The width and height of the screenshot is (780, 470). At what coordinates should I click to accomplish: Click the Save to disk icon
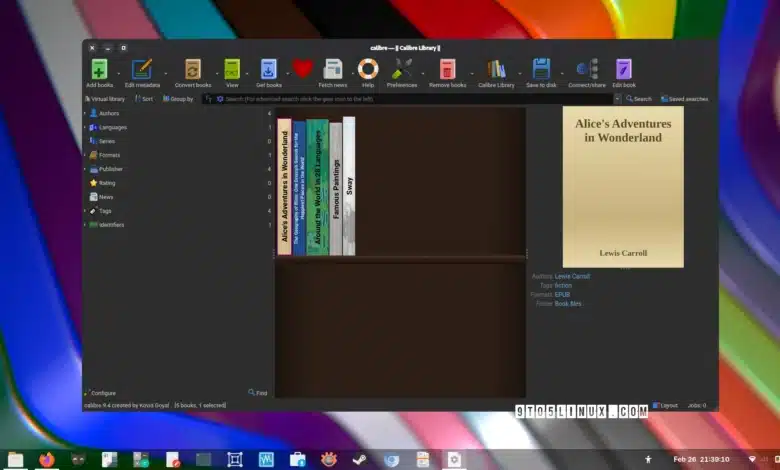541,70
